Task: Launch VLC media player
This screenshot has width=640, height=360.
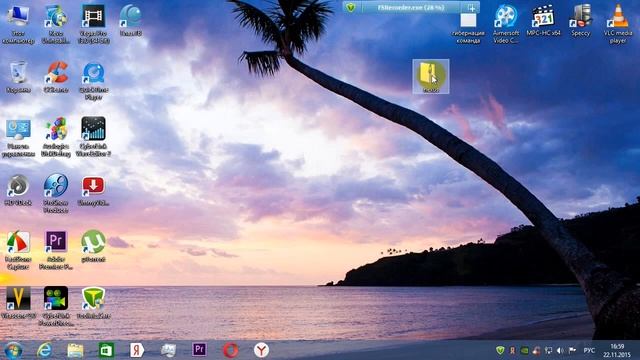Action: coord(618,24)
